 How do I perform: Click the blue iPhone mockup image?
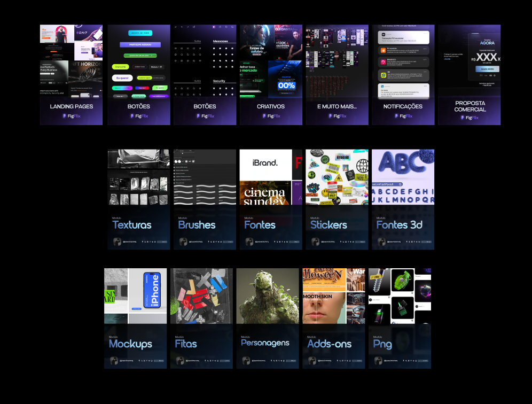coord(151,290)
